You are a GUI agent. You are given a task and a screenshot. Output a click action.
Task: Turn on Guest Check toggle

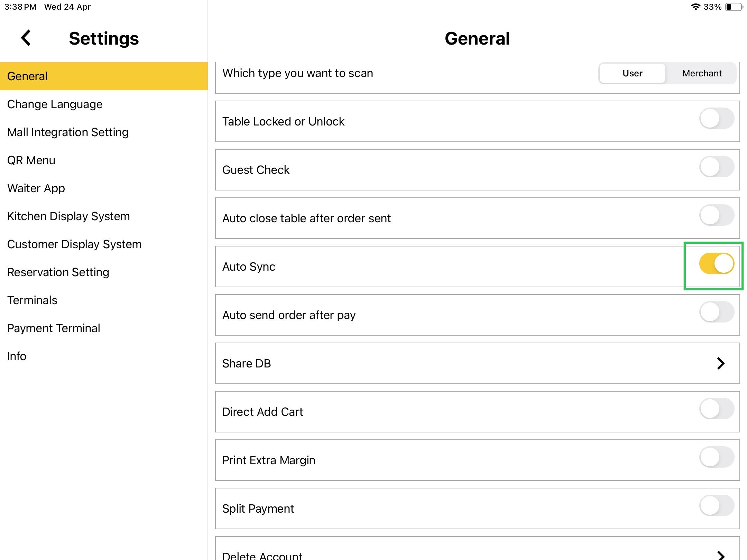[x=716, y=167]
